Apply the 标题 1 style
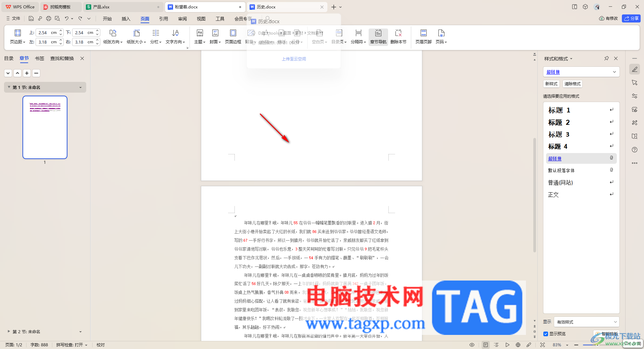Image resolution: width=644 pixels, height=349 pixels. pyautogui.click(x=581, y=110)
